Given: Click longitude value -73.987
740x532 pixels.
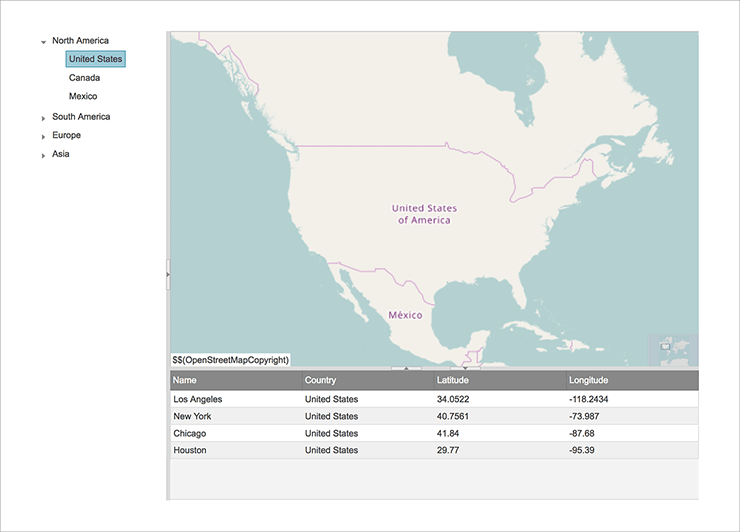Looking at the screenshot, I should 584,416.
